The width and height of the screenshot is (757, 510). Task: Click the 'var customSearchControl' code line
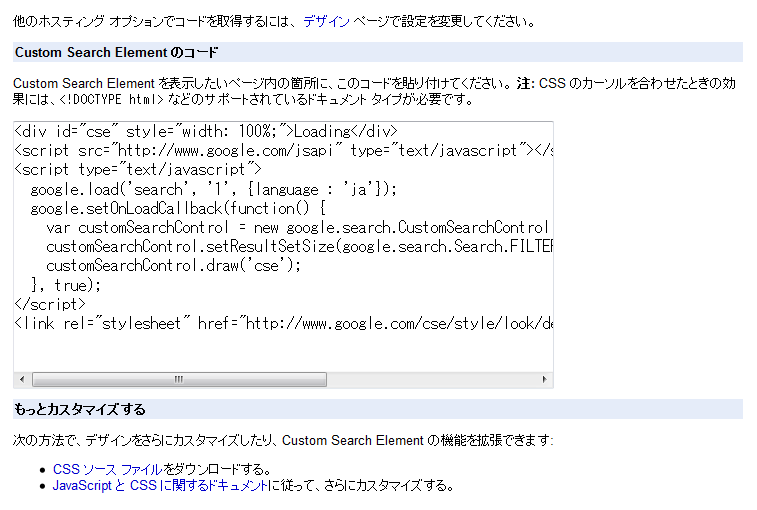[299, 227]
